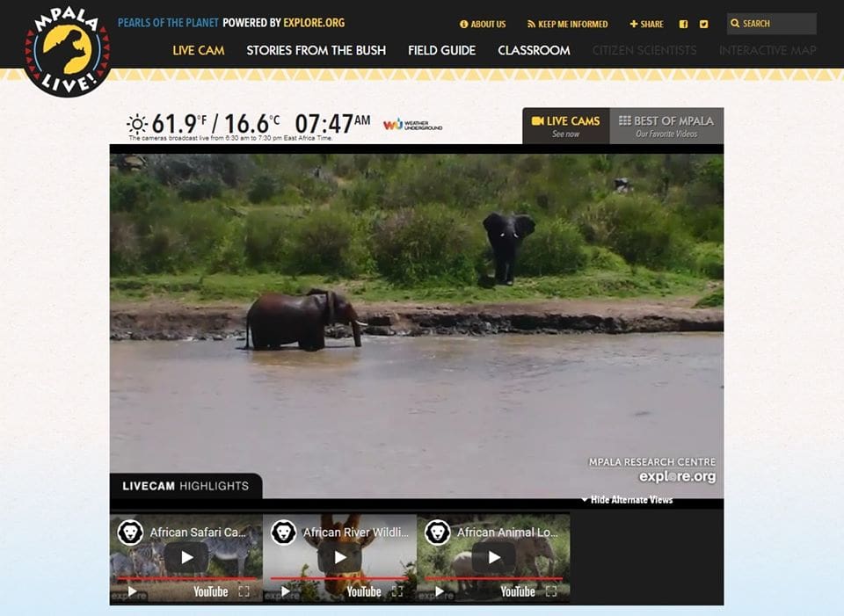The height and width of the screenshot is (616, 844).
Task: Open YouTube logo on African River video
Action: click(364, 591)
